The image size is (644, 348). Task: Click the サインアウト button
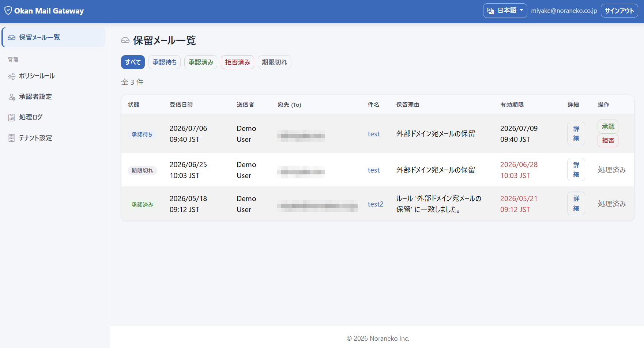pyautogui.click(x=619, y=11)
